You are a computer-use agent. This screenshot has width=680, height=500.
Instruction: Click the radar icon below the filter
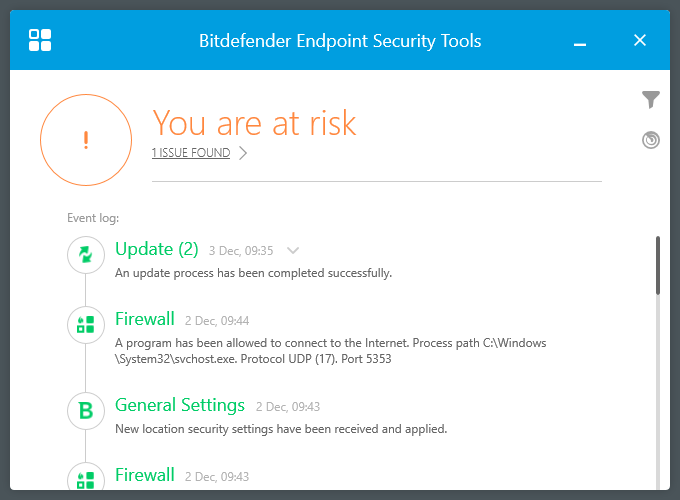tap(651, 140)
